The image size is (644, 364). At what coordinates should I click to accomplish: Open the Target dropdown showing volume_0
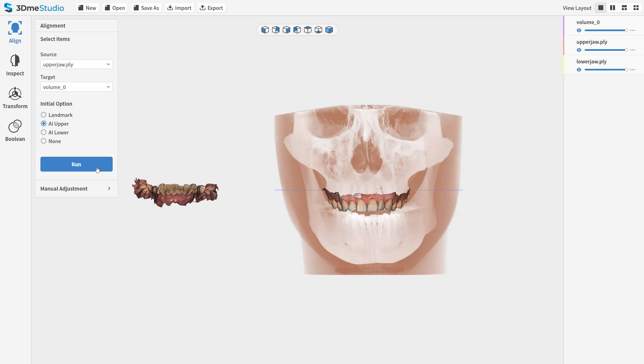point(76,87)
